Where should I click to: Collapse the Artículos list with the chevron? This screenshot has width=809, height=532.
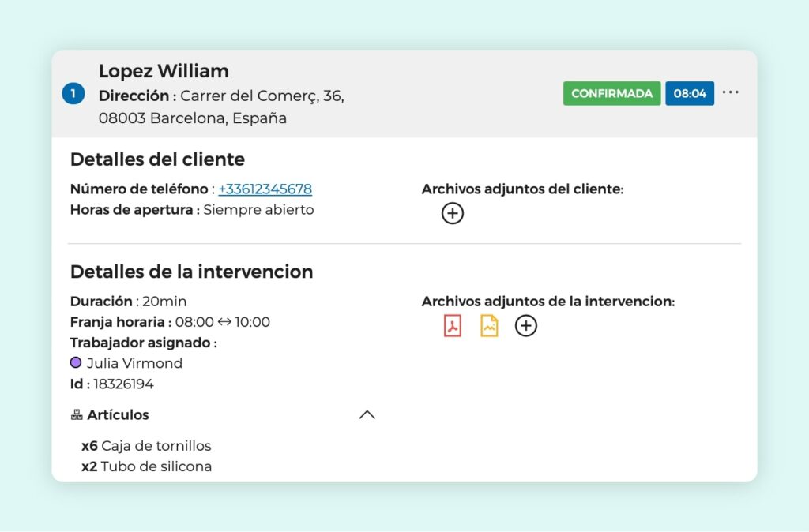pyautogui.click(x=366, y=414)
